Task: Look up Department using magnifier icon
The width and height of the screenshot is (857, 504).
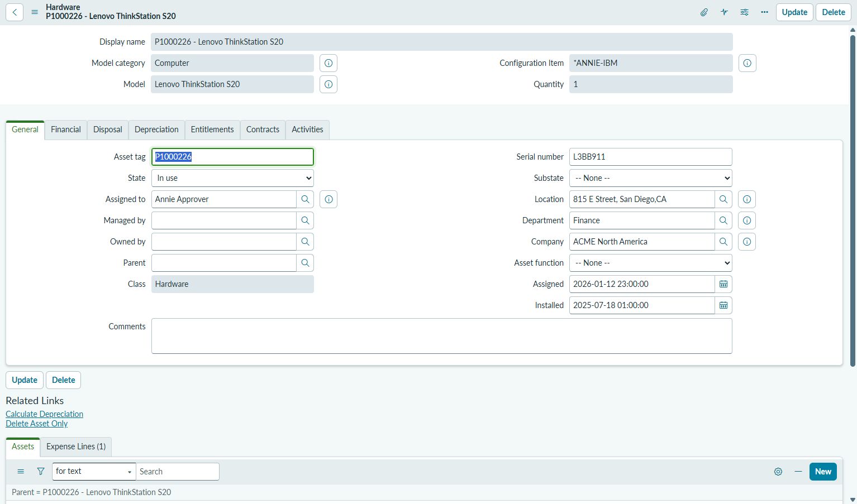Action: tap(723, 220)
